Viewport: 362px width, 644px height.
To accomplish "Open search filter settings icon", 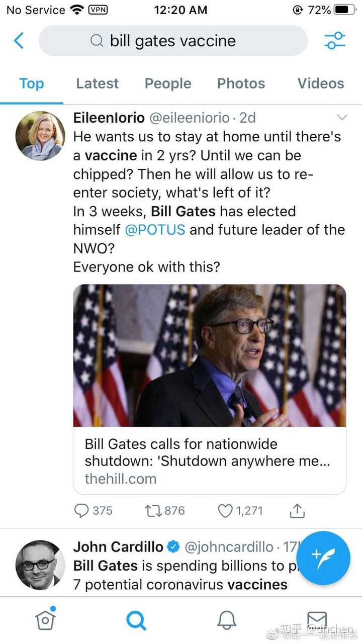I will [x=335, y=41].
